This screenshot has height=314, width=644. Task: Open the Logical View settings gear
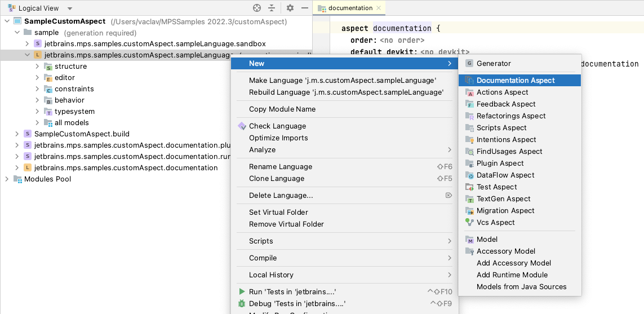[290, 8]
